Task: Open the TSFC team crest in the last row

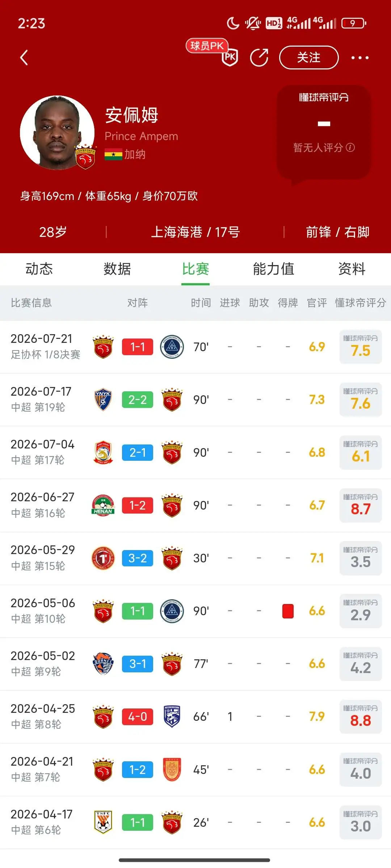Action: 103,822
